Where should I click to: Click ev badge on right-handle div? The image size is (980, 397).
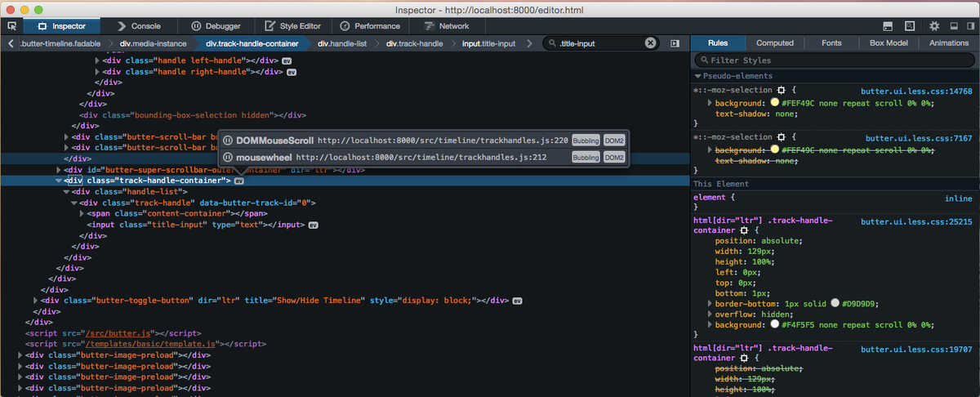pyautogui.click(x=292, y=72)
